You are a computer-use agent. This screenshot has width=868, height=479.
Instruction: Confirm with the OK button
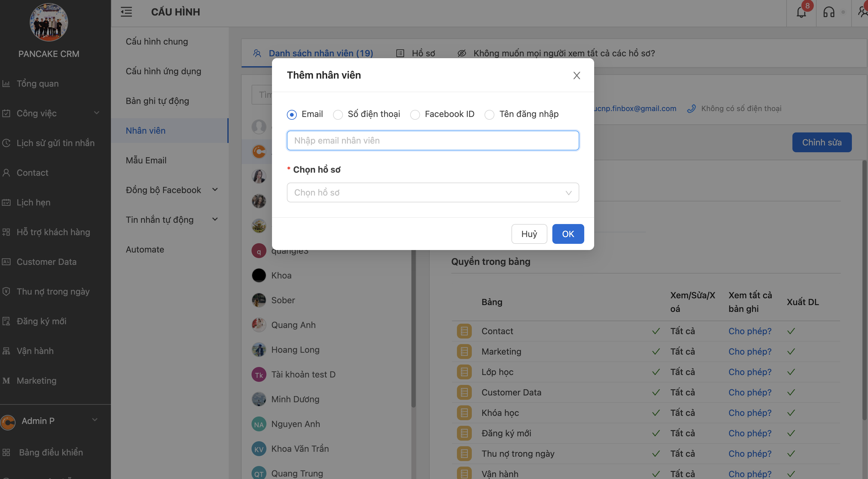click(x=568, y=234)
